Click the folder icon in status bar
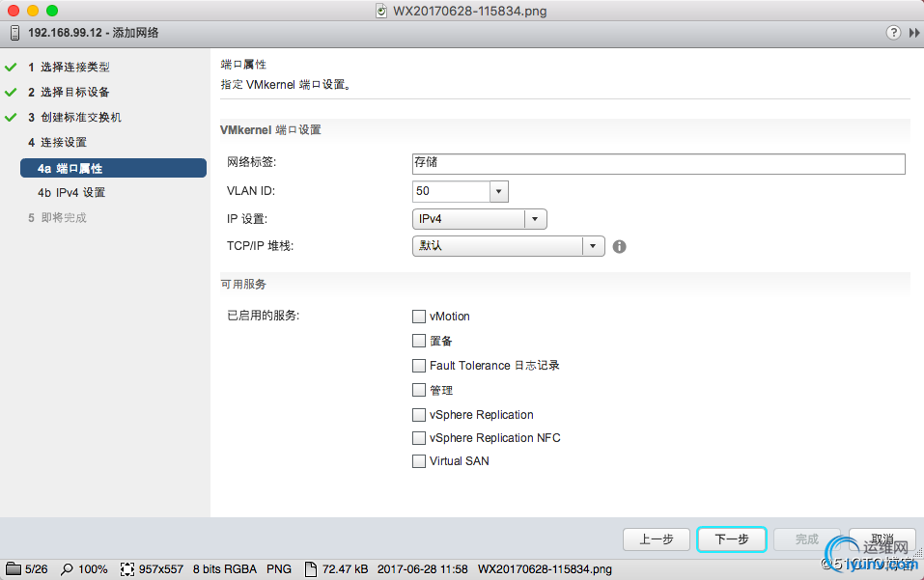This screenshot has height=580, width=924. [13, 568]
